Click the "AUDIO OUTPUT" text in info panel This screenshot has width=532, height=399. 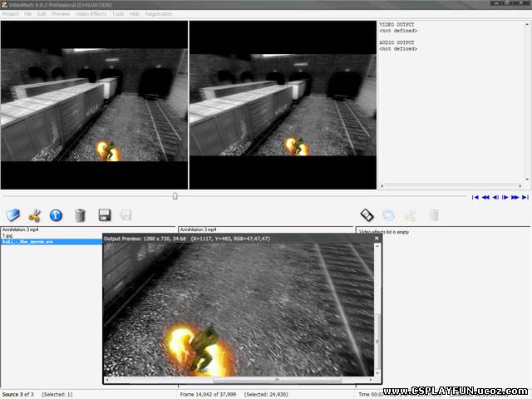397,42
